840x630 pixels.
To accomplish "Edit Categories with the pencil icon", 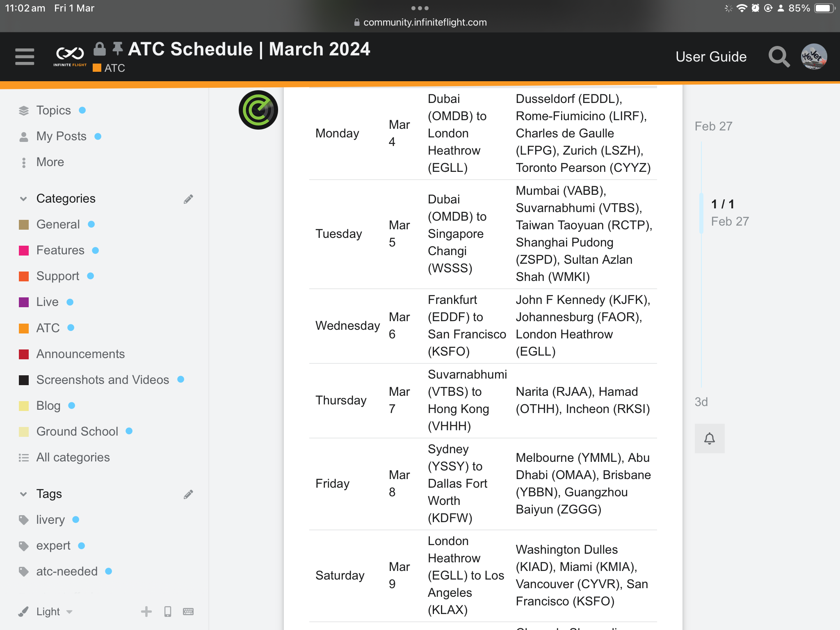I will (x=188, y=199).
